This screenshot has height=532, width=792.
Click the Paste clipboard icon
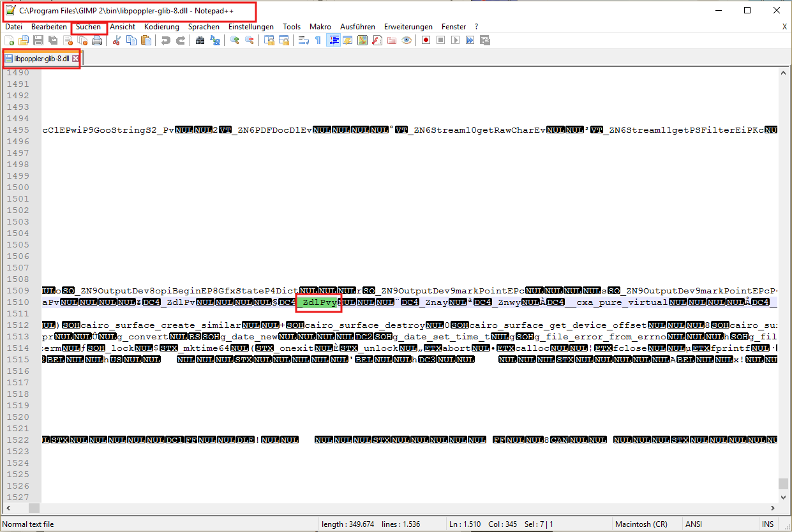[146, 40]
